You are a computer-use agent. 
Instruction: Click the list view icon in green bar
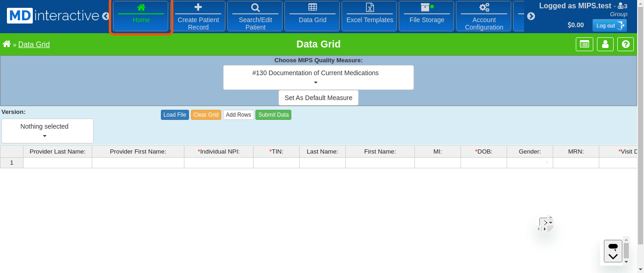584,44
